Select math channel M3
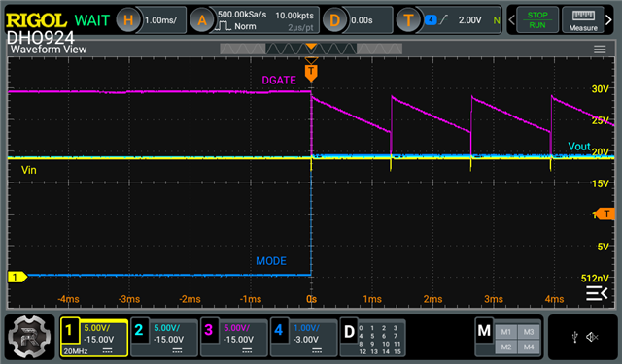The height and width of the screenshot is (364, 622). pyautogui.click(x=529, y=332)
